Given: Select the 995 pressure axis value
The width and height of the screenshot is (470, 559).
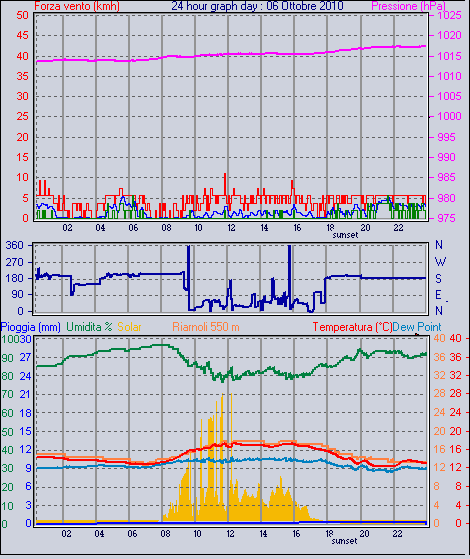Looking at the screenshot, I should point(446,137).
